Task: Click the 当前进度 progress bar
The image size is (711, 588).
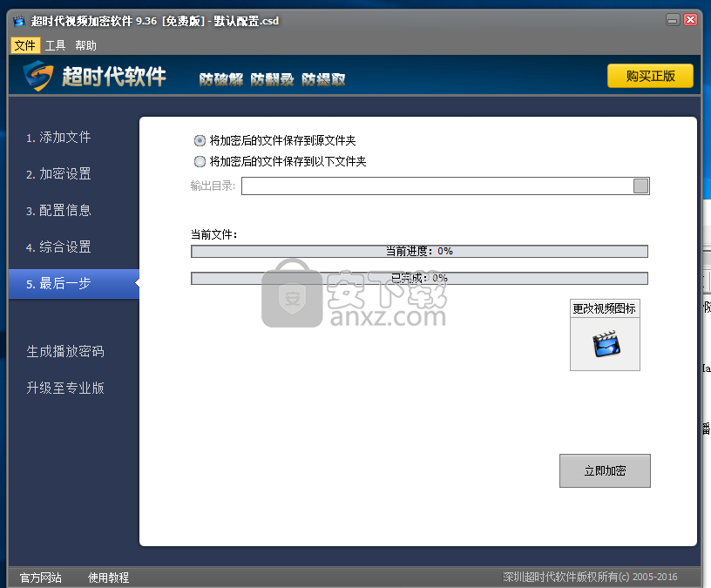Action: [x=419, y=251]
